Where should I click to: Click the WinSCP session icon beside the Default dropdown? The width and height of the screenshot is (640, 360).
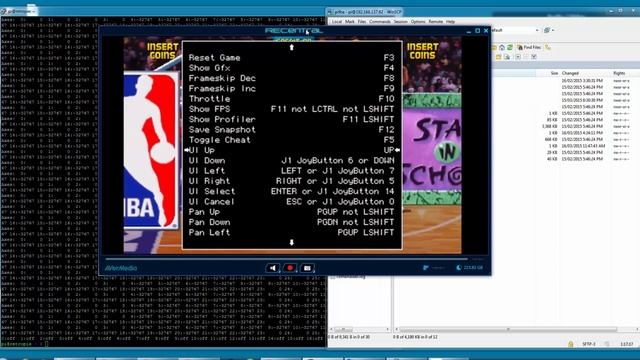[x=547, y=30]
